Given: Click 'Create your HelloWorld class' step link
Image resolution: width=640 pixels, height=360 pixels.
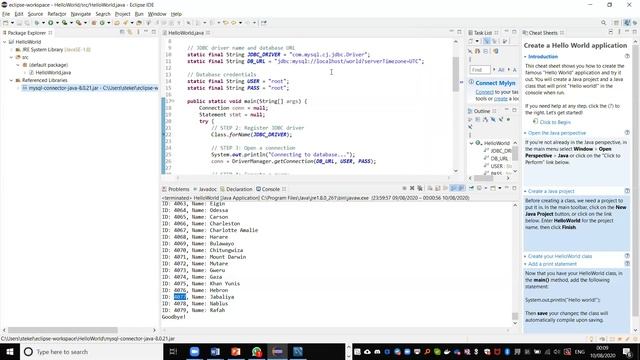Looking at the screenshot, I should (560, 256).
